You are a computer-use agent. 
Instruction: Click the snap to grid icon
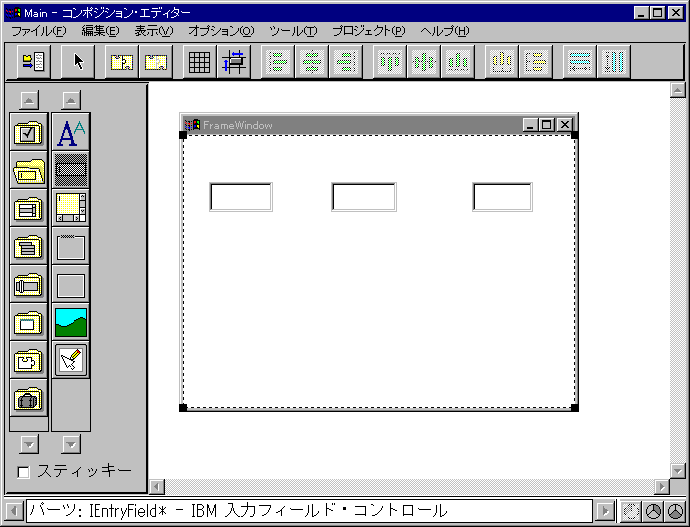234,62
